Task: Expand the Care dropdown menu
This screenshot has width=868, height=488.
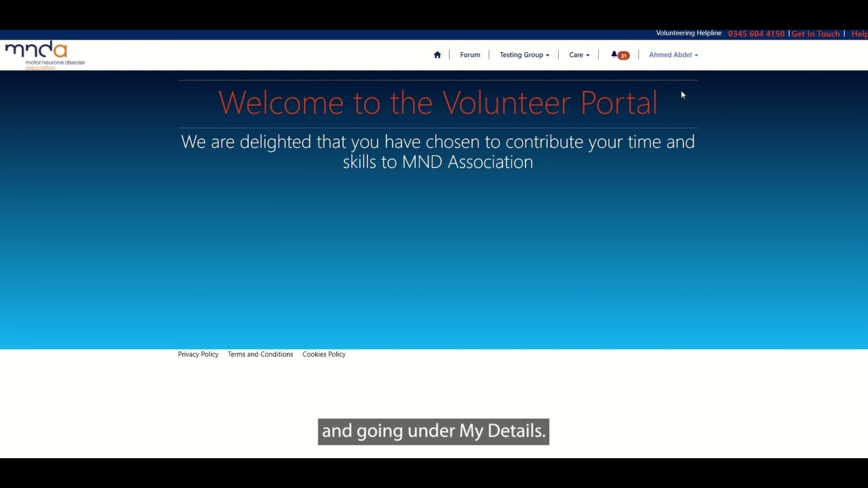Action: click(579, 55)
